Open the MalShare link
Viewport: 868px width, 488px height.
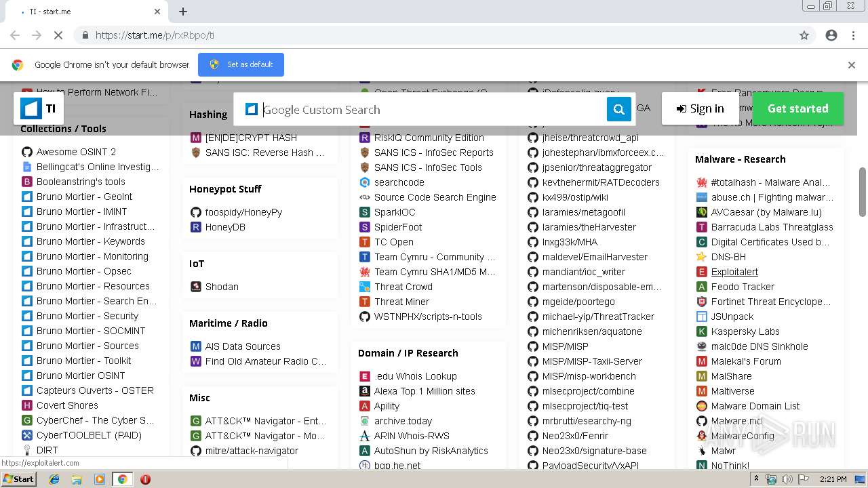731,376
